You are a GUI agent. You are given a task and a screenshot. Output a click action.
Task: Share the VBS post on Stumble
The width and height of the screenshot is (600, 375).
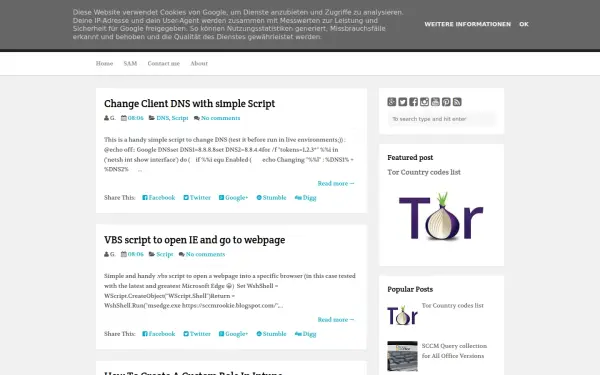(271, 334)
